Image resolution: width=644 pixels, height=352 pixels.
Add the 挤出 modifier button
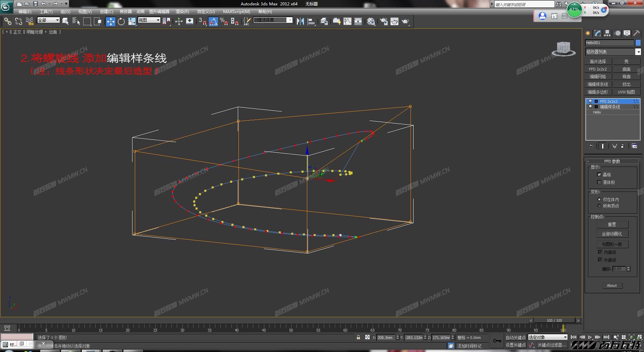(626, 84)
